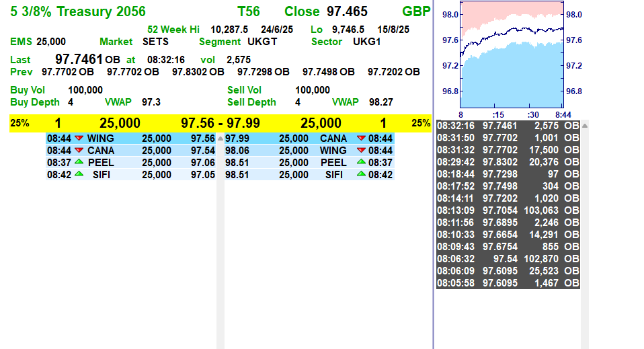Click previous trade price 97.7298 OB
Viewport: 644px width, 349px height.
click(x=264, y=72)
